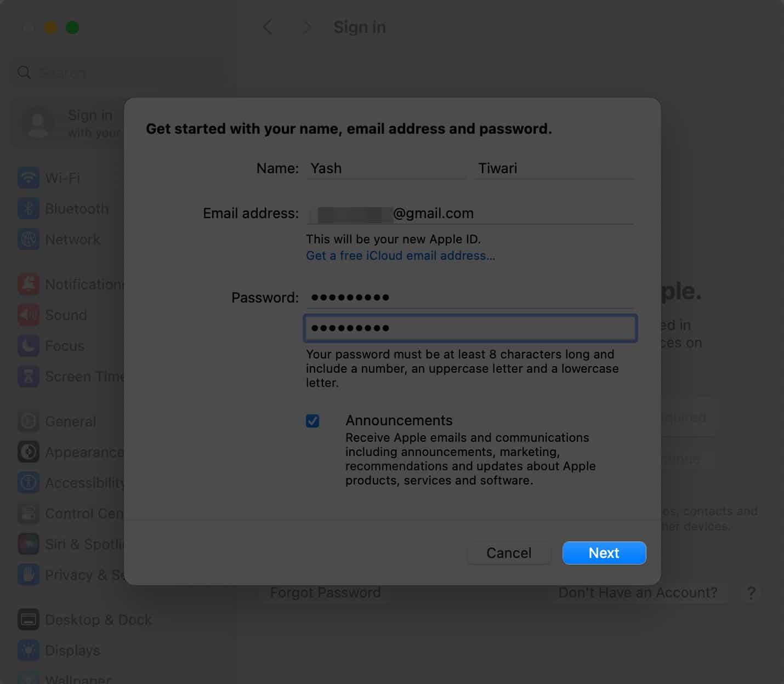This screenshot has height=684, width=784.
Task: Click the first Password field
Action: click(x=470, y=298)
